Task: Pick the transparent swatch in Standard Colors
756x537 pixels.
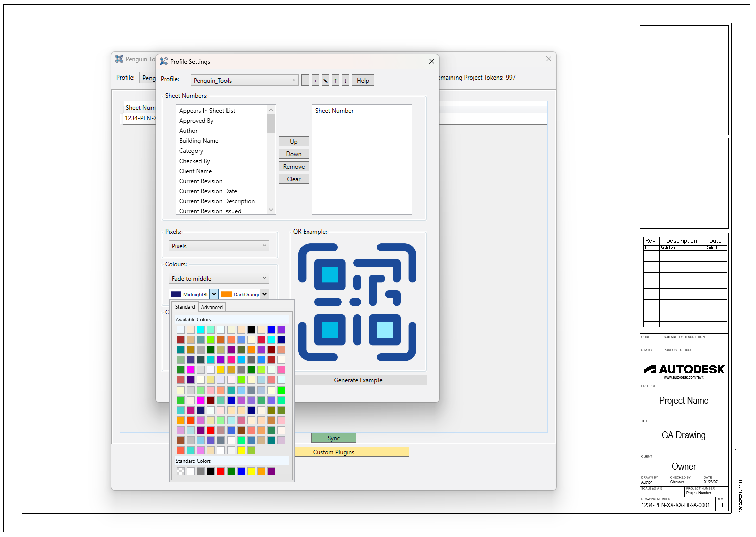Action: pyautogui.click(x=181, y=471)
